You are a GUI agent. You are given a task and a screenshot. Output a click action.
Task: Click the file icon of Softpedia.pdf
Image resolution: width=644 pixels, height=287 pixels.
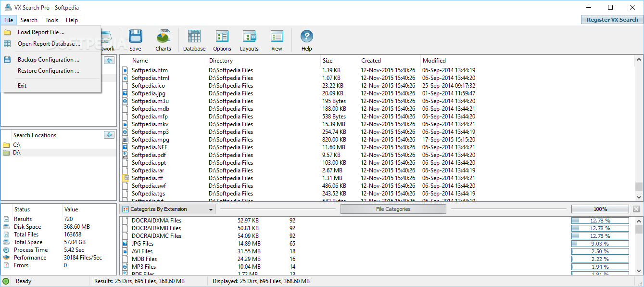point(125,155)
